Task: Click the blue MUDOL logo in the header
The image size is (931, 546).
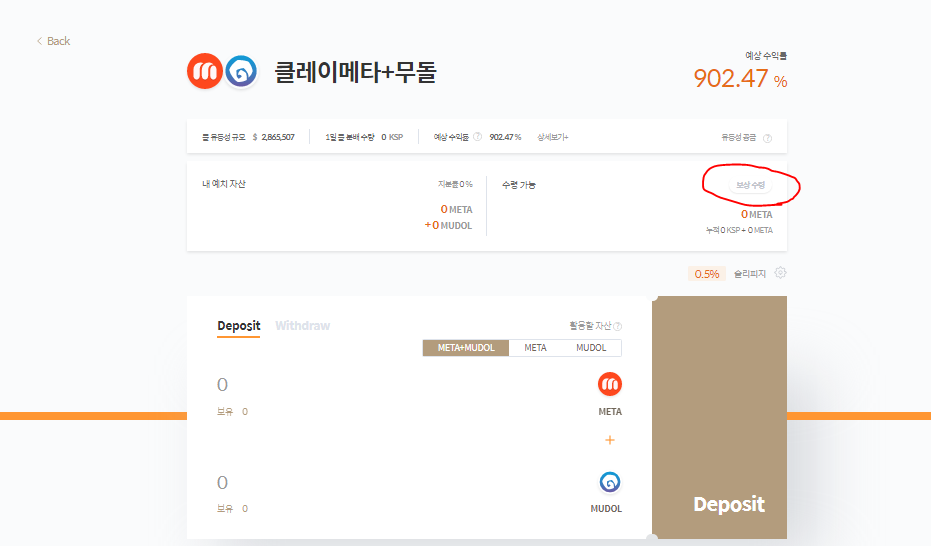Action: pyautogui.click(x=240, y=71)
